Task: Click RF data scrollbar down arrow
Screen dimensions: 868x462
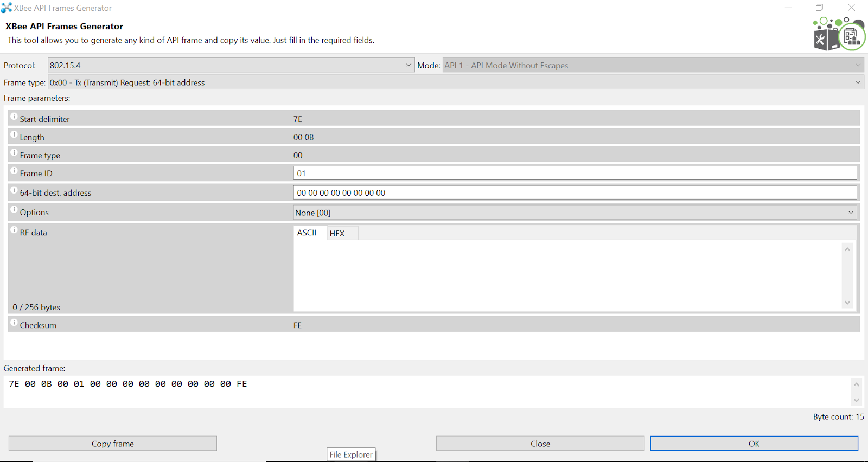Action: click(847, 303)
